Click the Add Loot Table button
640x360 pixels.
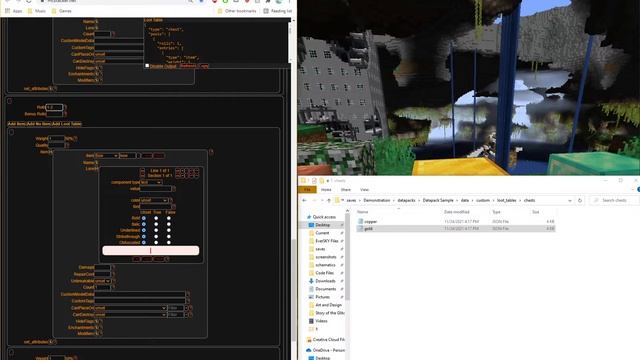coord(67,124)
